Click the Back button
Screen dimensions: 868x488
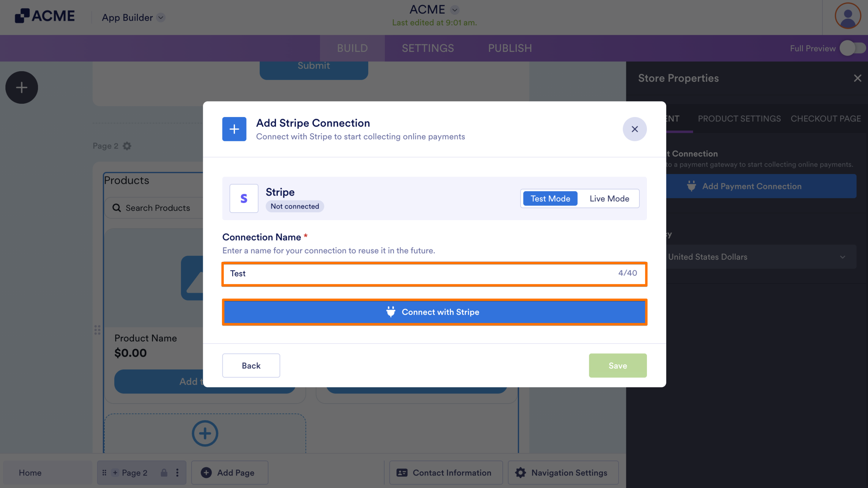(251, 366)
